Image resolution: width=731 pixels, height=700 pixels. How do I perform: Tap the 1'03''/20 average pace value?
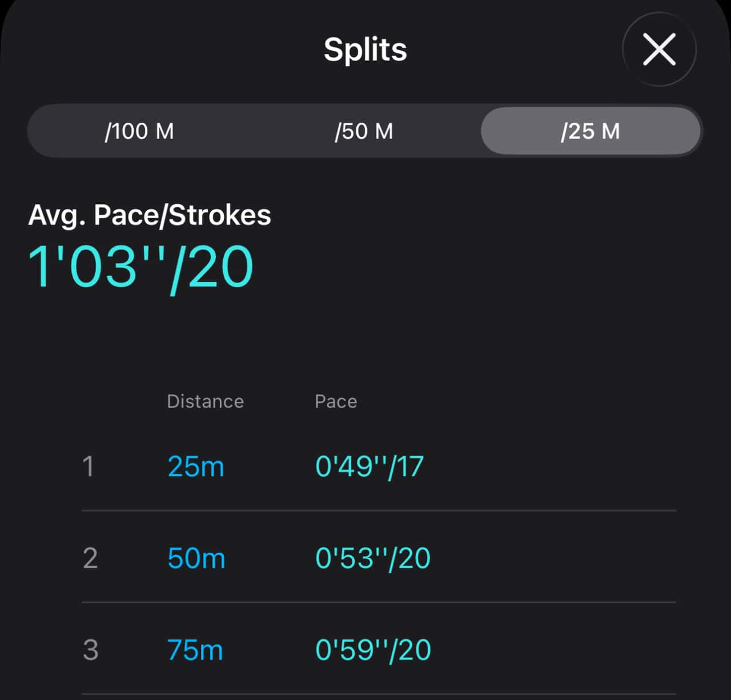coord(140,267)
